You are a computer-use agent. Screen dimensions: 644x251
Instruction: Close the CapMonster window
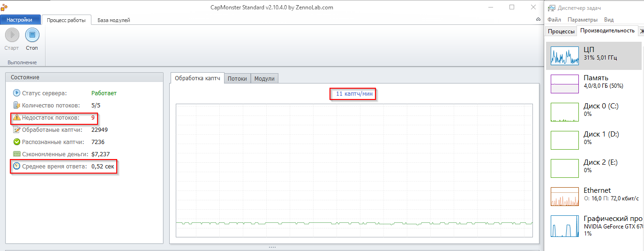coord(533,7)
